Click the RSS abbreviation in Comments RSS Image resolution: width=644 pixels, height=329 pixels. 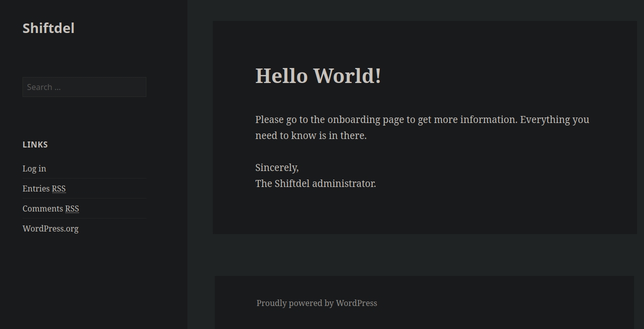72,208
